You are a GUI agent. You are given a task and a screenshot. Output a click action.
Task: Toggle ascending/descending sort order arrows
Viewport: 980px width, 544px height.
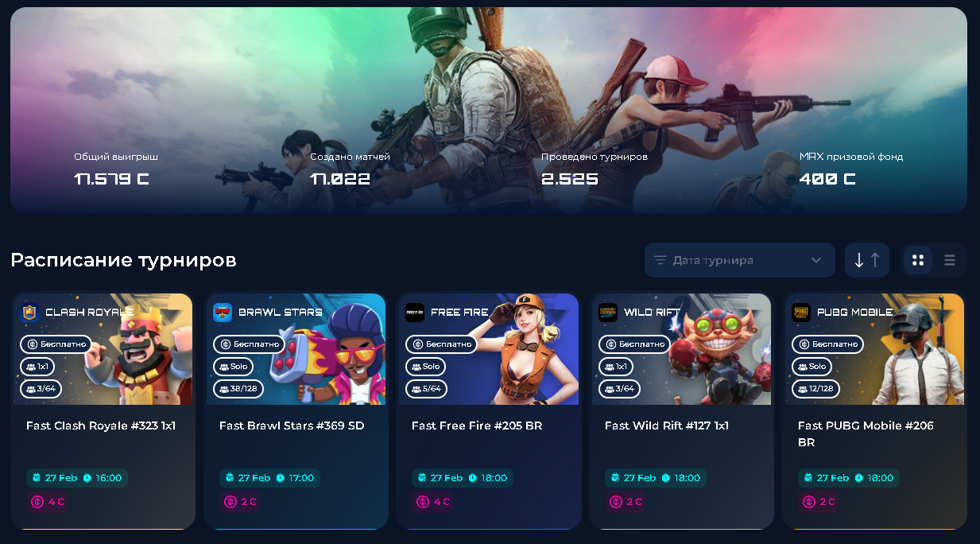coord(867,260)
